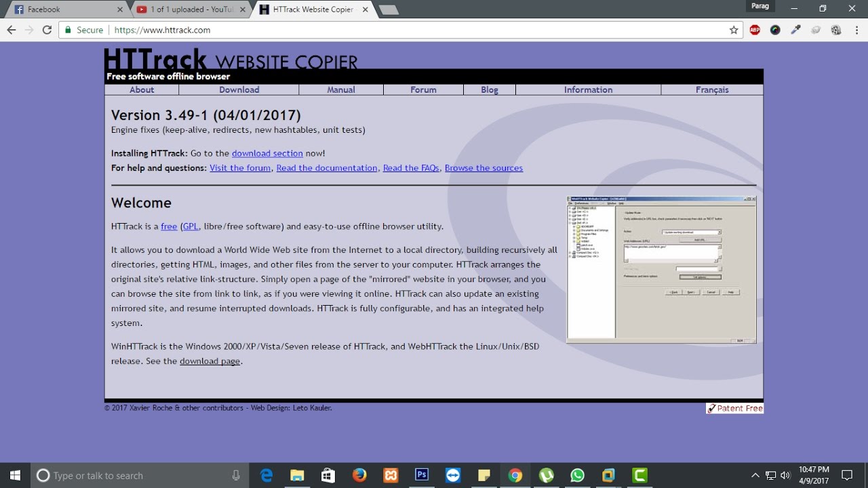868x488 pixels.
Task: Open the network status tray icon
Action: click(771, 475)
